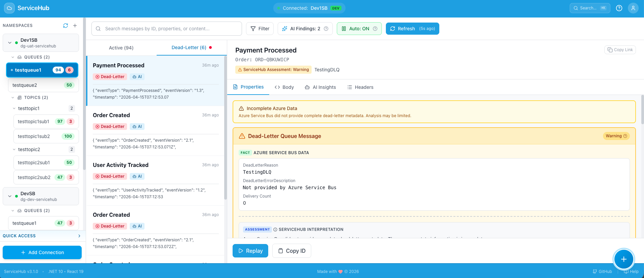The image size is (644, 278).
Task: Focus the message search input field
Action: click(x=167, y=29)
